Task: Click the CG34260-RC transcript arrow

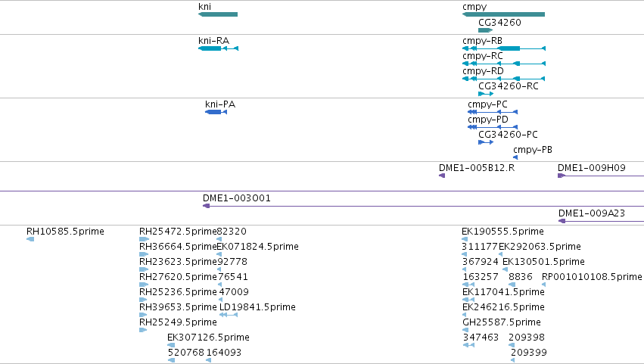Action: click(x=486, y=94)
